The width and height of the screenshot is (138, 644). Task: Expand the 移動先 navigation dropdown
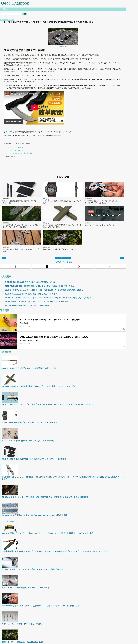[63, 9]
